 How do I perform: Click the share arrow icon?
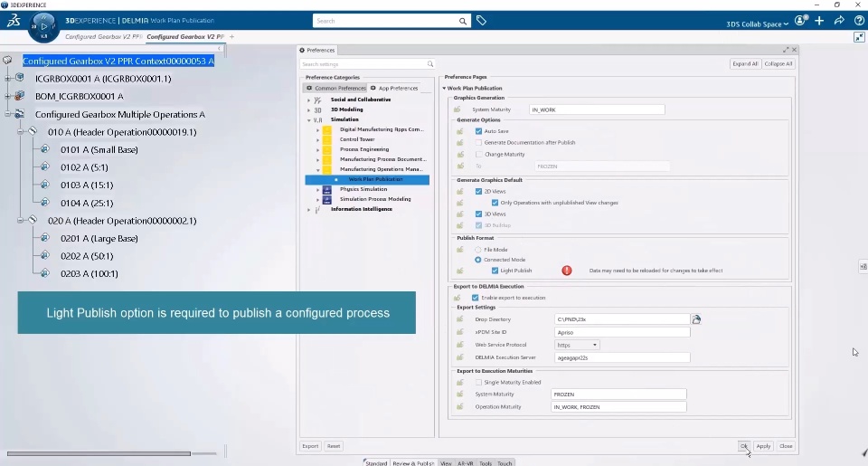pyautogui.click(x=839, y=21)
